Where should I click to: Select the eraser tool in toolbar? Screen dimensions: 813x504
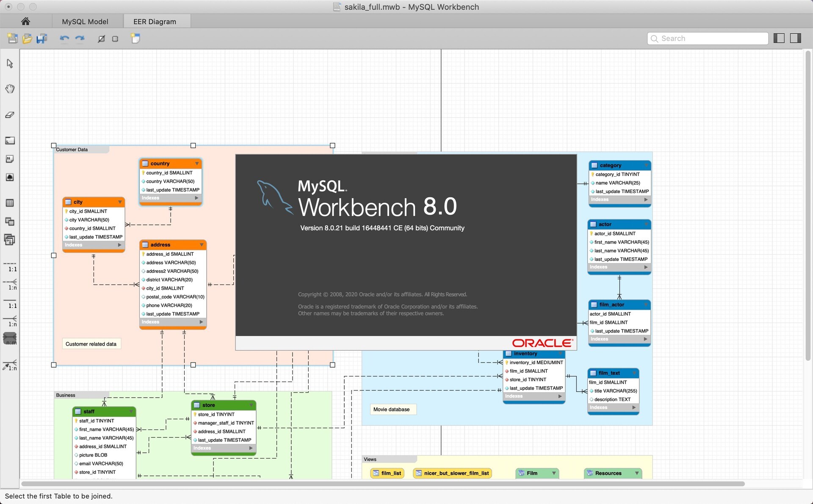coord(10,114)
